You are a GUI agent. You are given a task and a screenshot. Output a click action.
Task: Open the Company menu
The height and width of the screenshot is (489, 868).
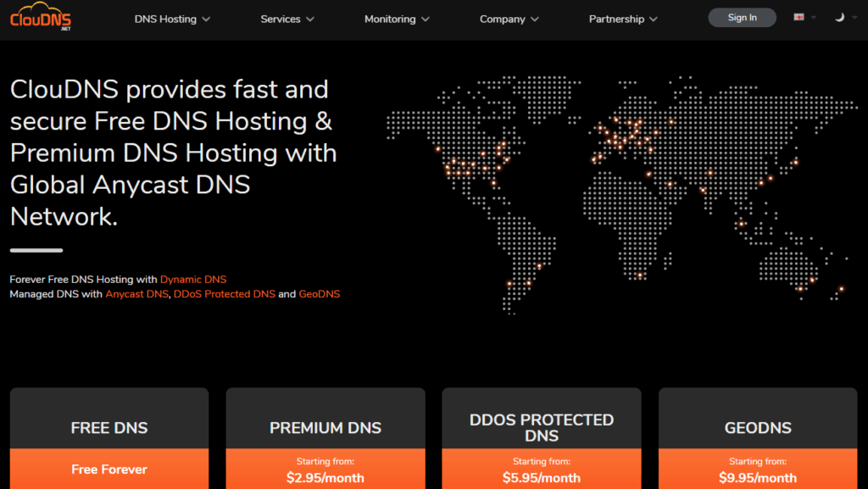509,19
